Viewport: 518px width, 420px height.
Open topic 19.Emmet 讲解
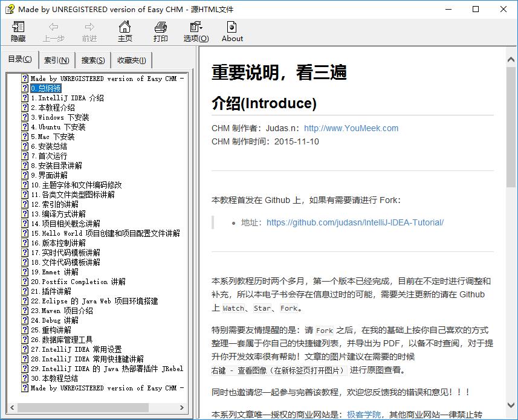pyautogui.click(x=54, y=272)
